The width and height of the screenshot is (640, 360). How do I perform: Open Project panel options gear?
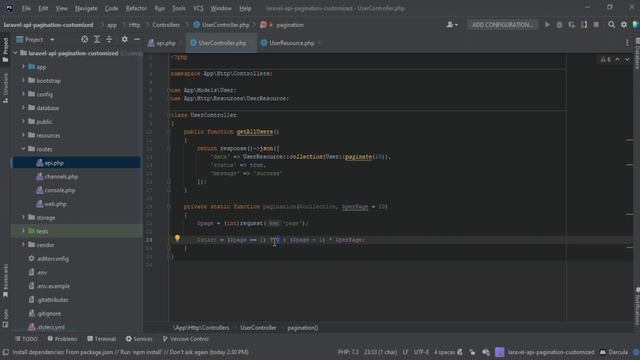pos(124,40)
